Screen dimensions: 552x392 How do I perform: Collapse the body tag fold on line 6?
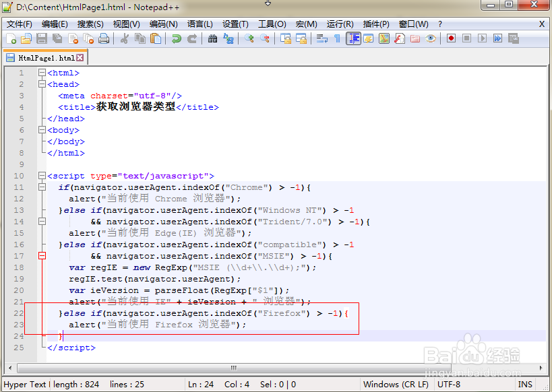point(42,130)
